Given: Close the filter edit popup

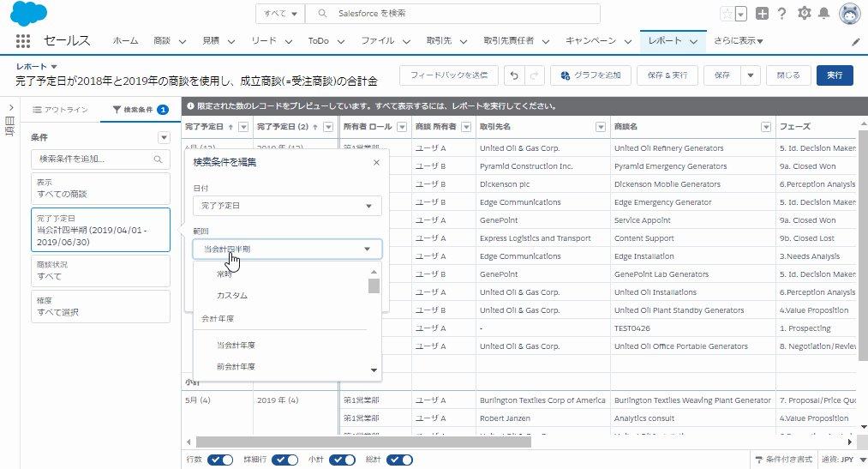Looking at the screenshot, I should pos(376,162).
